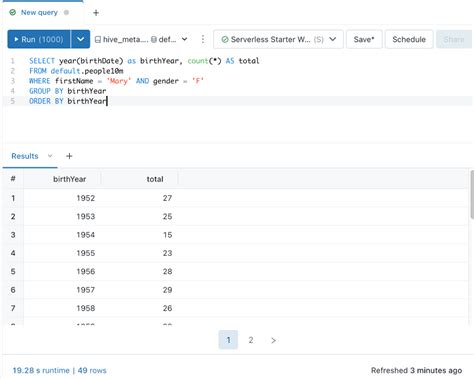Viewport: 474px width, 379px height.
Task: Click row number 3 in results
Action: [13, 235]
